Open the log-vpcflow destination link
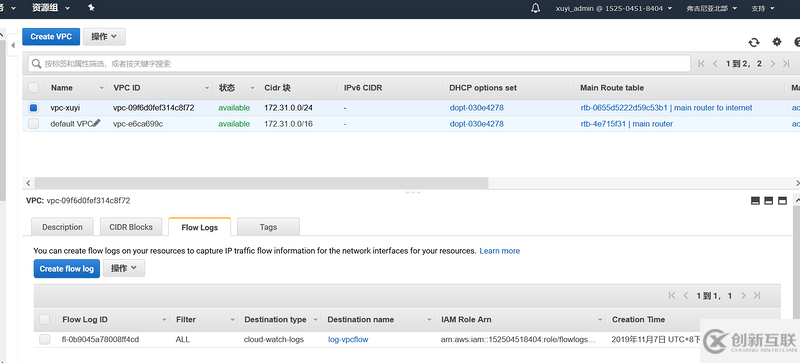 tap(348, 340)
